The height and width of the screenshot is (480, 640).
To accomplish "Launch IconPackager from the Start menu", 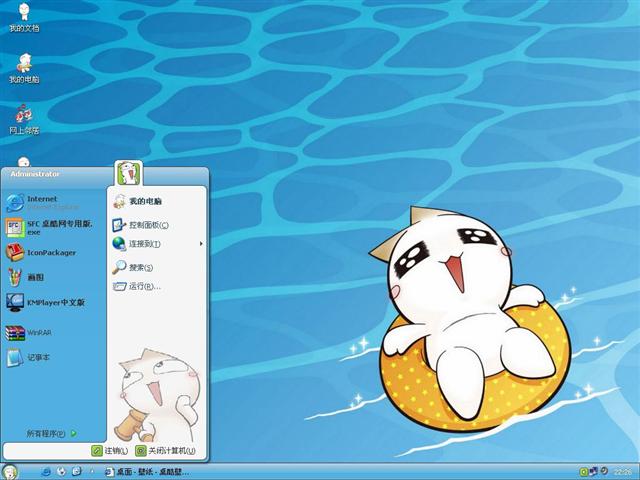I will (50, 253).
